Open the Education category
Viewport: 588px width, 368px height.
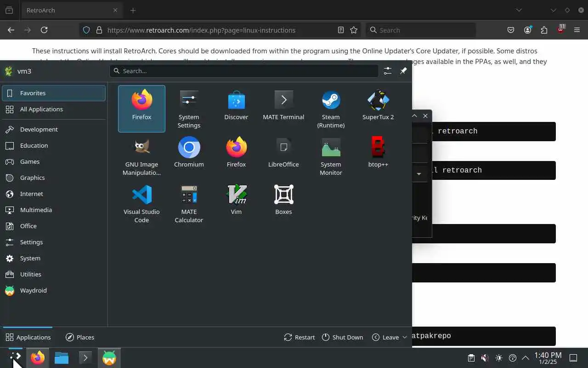(54, 145)
